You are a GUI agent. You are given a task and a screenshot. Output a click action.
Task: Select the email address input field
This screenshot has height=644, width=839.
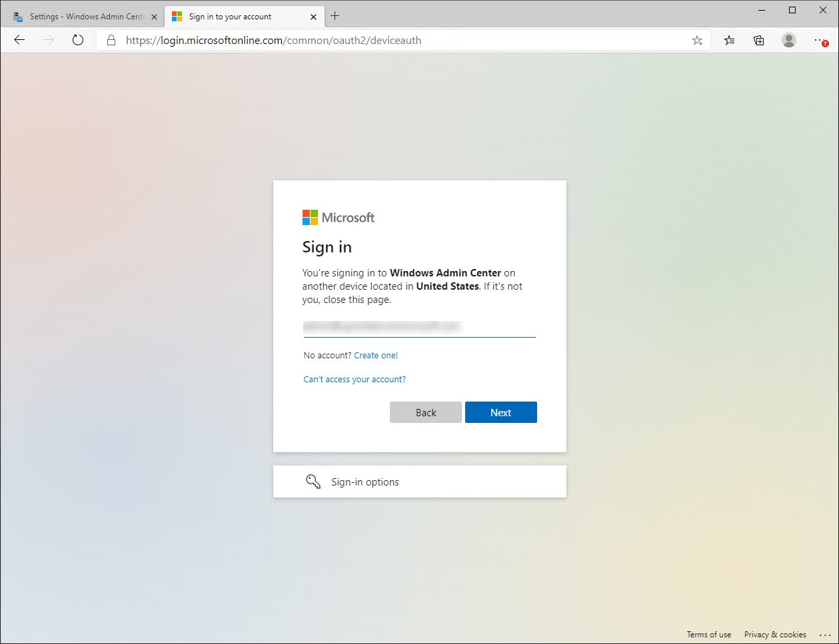(419, 327)
